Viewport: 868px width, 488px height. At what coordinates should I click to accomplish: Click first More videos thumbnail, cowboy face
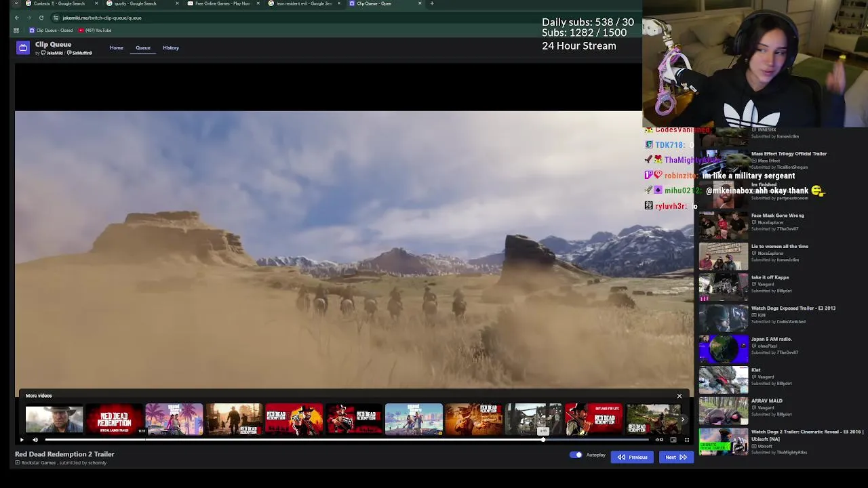54,419
